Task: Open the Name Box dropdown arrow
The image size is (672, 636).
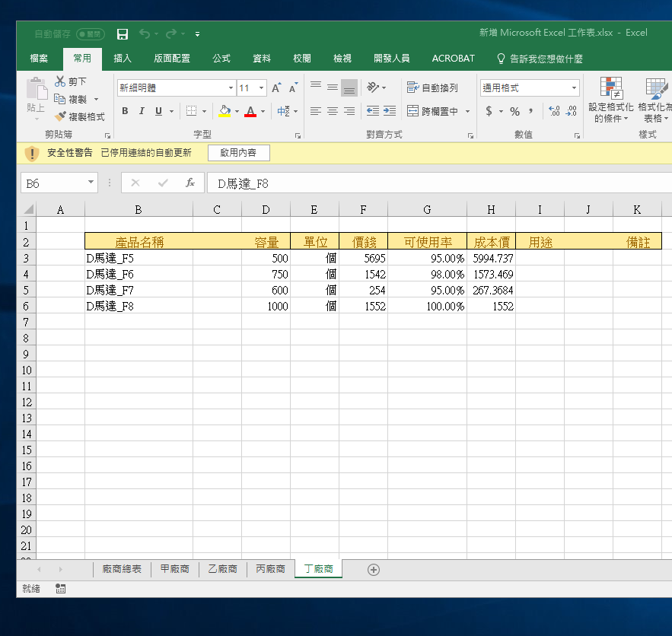Action: [91, 183]
